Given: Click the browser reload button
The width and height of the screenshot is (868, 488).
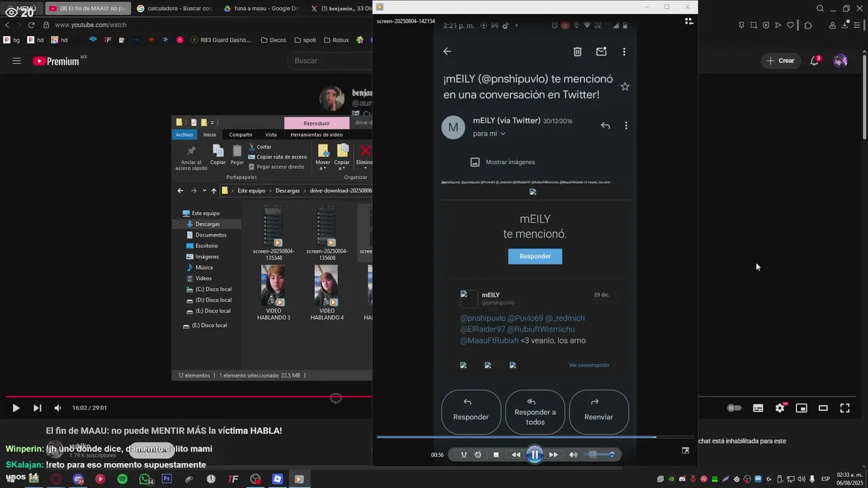Looking at the screenshot, I should [x=31, y=25].
